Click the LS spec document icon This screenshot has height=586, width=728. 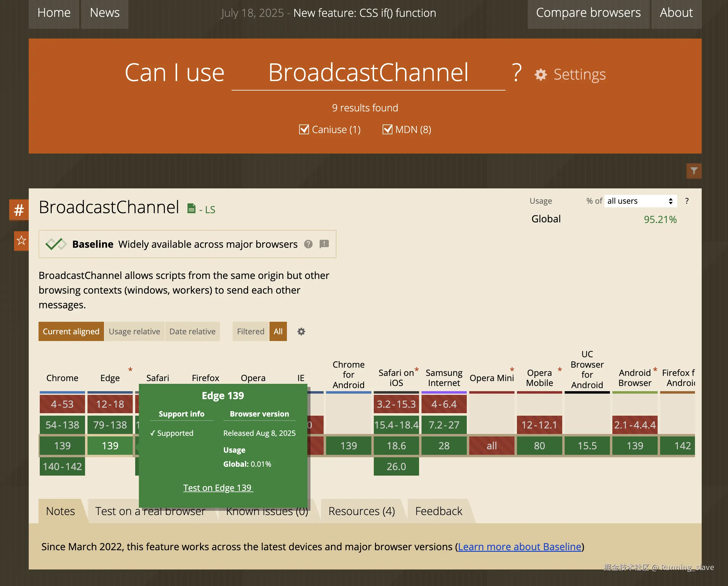pyautogui.click(x=191, y=209)
